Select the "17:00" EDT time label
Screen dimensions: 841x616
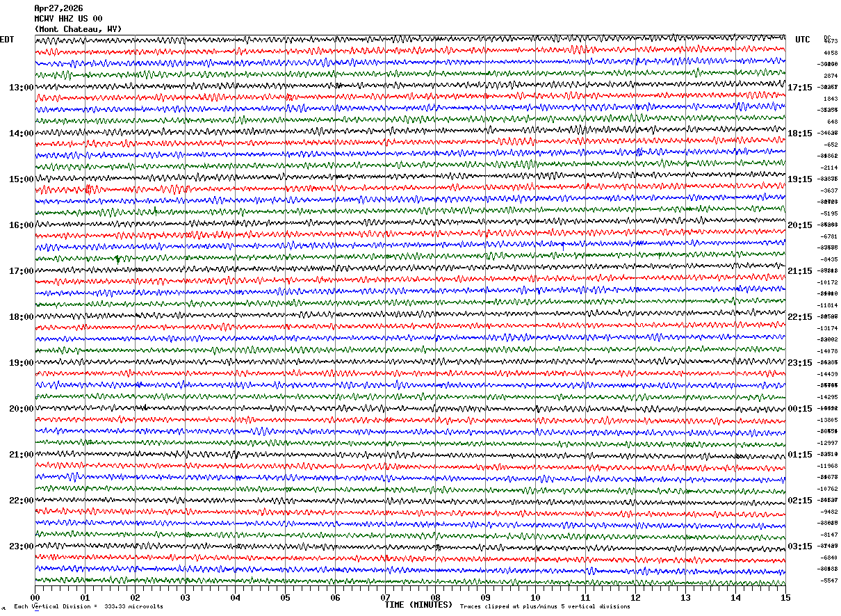point(22,271)
